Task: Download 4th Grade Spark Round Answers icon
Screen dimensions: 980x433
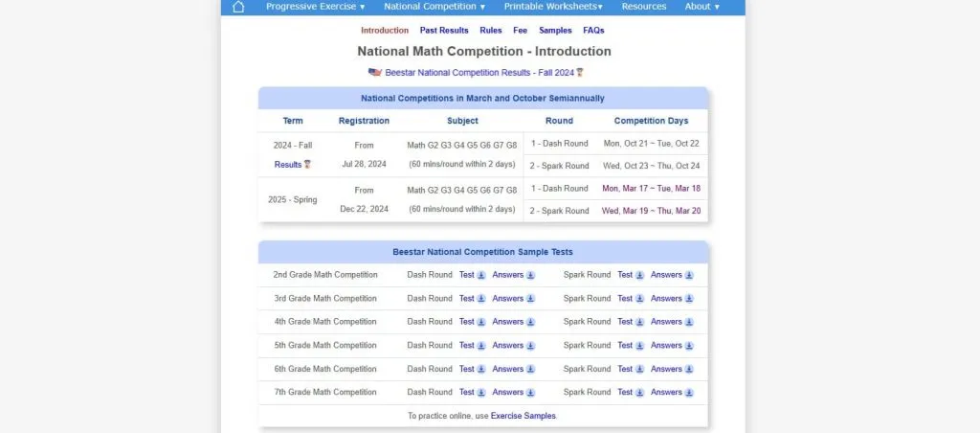Action: tap(689, 322)
